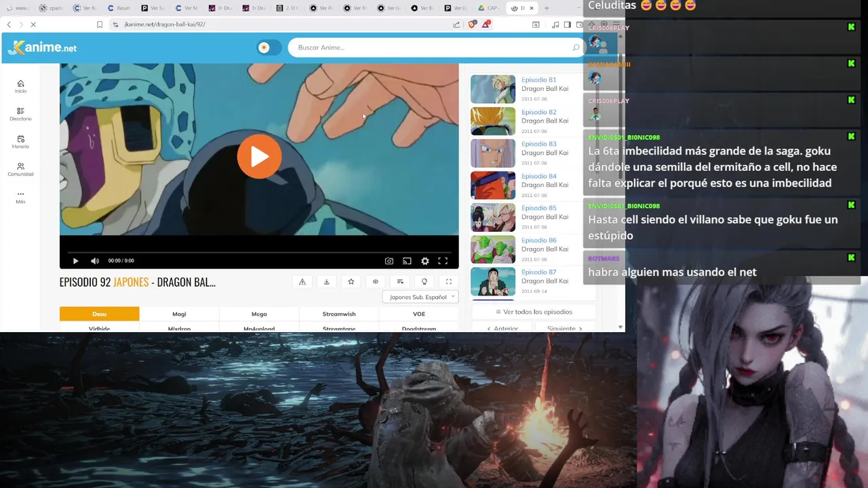This screenshot has height=488, width=868.
Task: Click the Episodio 87 thumbnail
Action: (x=493, y=281)
